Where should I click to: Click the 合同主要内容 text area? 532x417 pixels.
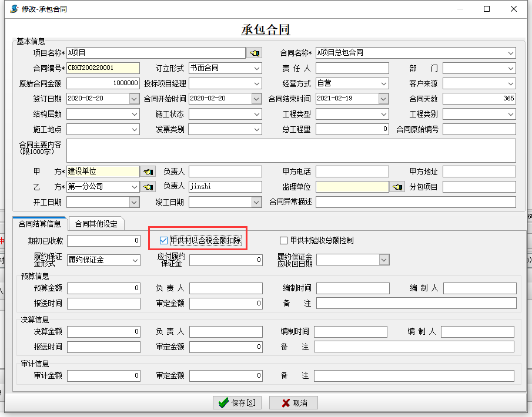point(291,150)
